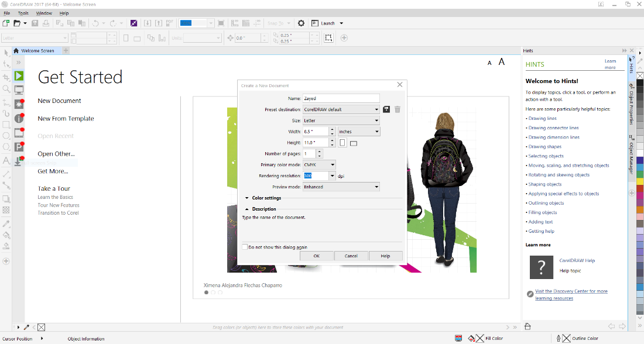Select the Portrait orientation icon in dialog

342,143
